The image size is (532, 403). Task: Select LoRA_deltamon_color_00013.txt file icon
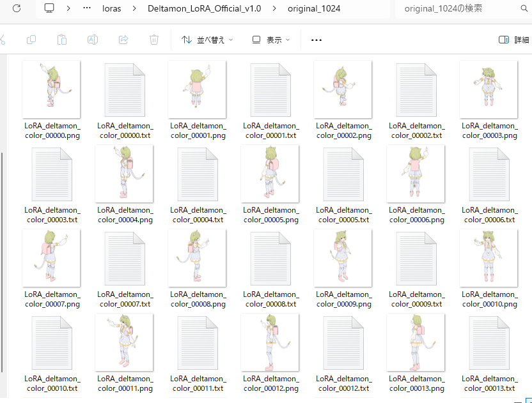[490, 343]
